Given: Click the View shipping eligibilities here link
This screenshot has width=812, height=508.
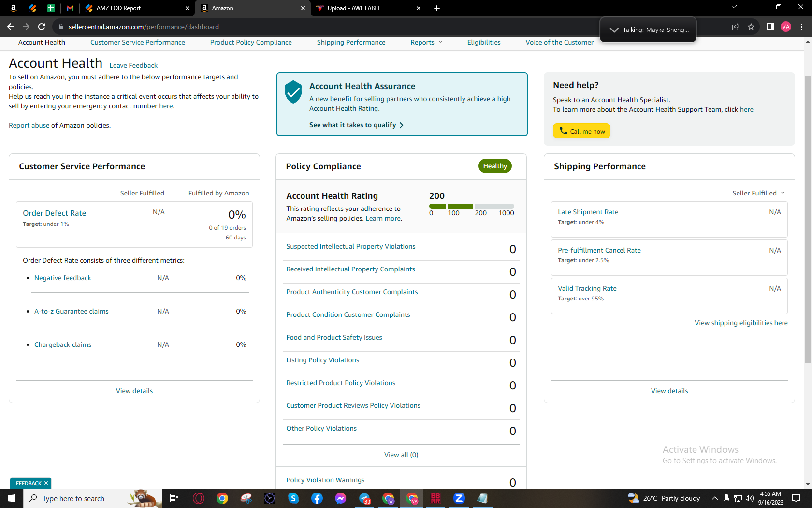Looking at the screenshot, I should coord(741,323).
